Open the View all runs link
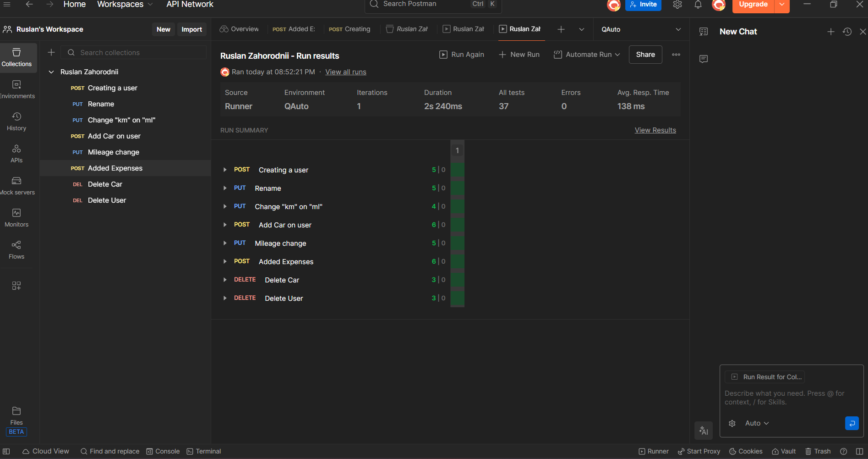The image size is (868, 459). pos(345,72)
